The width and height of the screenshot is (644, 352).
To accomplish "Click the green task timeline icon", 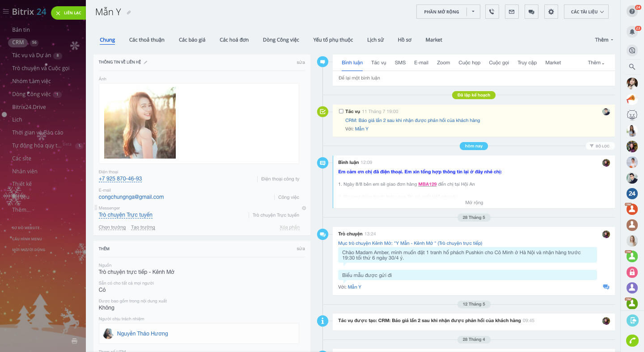I will pyautogui.click(x=322, y=112).
